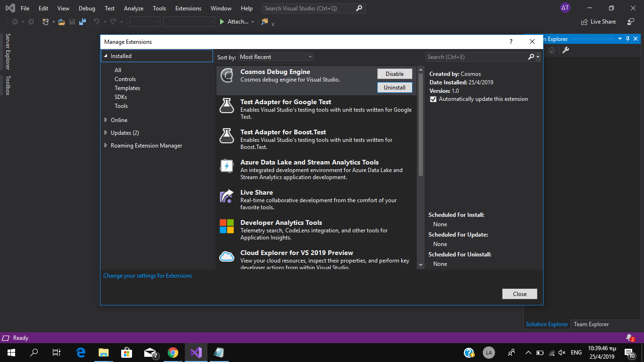Click the Solution Explorer pin icon
644x362 pixels.
(627, 39)
